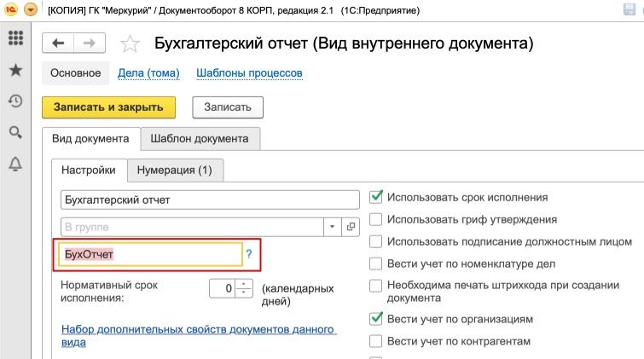Adjust the 'Нормативный срок исполнения' spinner arrows
Screen dimensions: 644x359
point(244,288)
